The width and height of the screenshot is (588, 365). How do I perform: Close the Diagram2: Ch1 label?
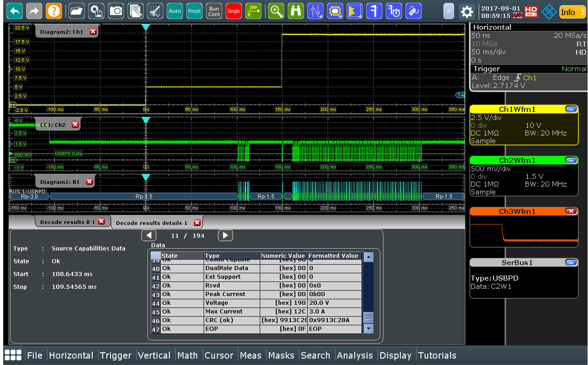(x=93, y=31)
